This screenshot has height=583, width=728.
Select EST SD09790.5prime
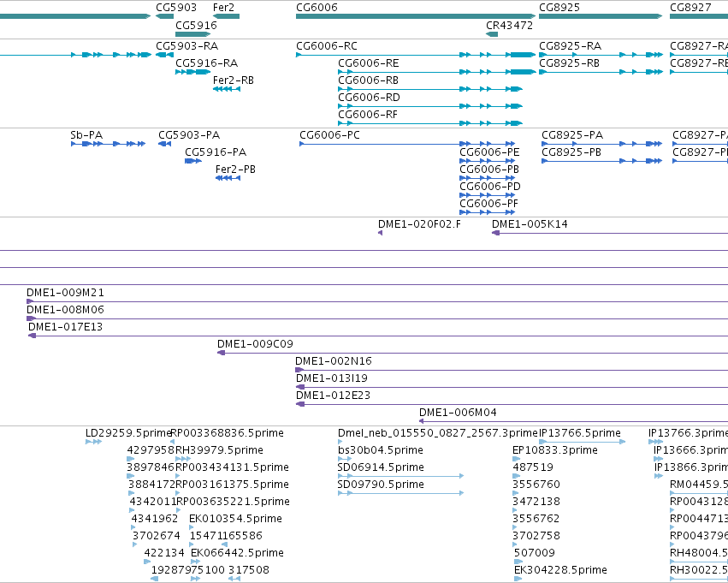pyautogui.click(x=400, y=494)
